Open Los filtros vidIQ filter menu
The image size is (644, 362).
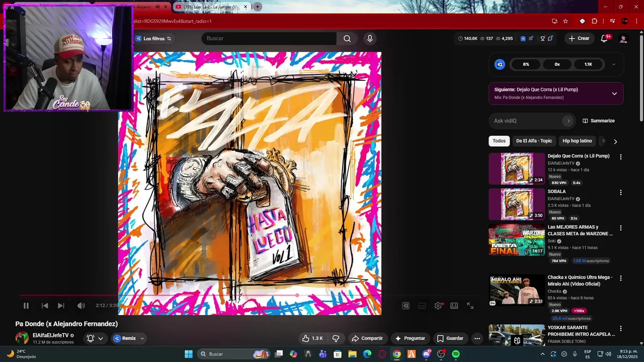[x=153, y=39]
